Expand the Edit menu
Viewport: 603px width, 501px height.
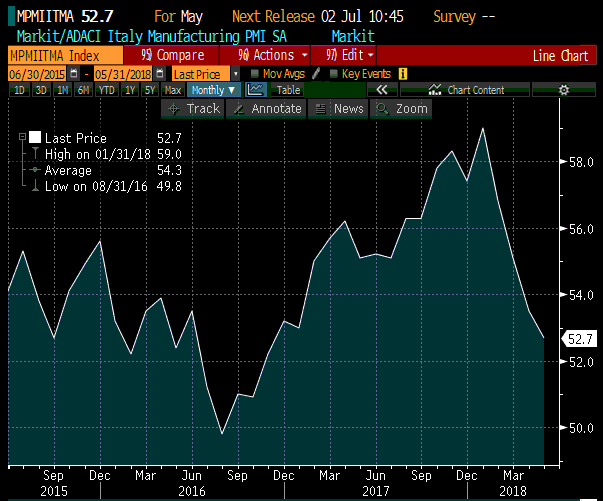pyautogui.click(x=344, y=55)
